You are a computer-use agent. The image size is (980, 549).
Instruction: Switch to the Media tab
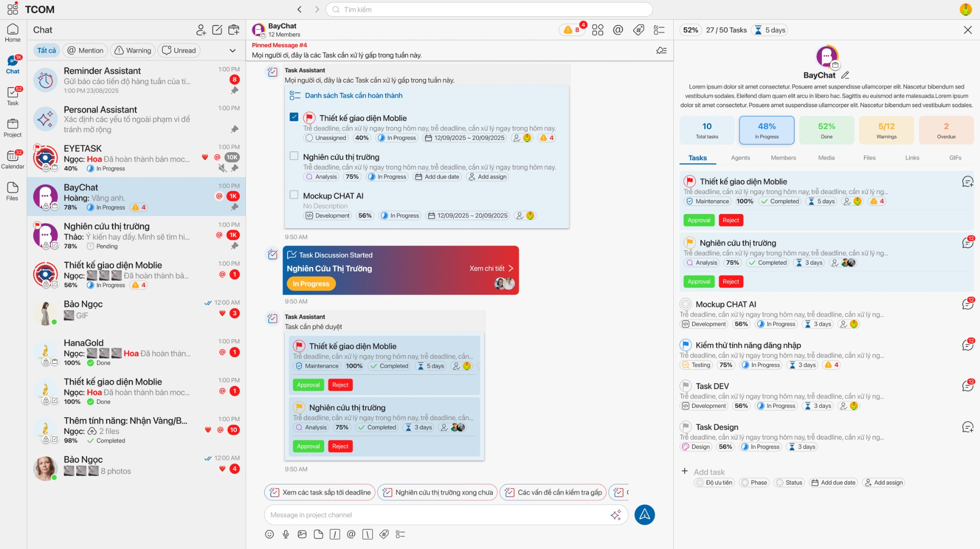pos(826,158)
